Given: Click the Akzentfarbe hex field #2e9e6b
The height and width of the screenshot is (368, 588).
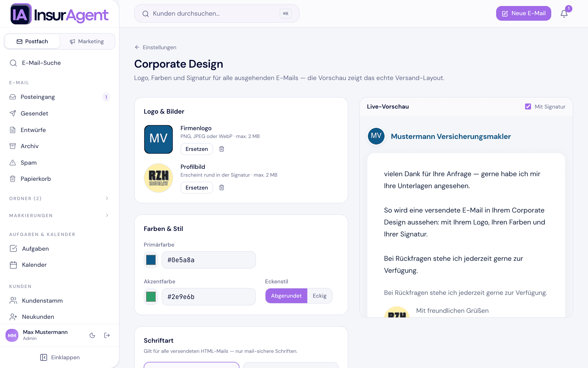Looking at the screenshot, I should (x=209, y=297).
